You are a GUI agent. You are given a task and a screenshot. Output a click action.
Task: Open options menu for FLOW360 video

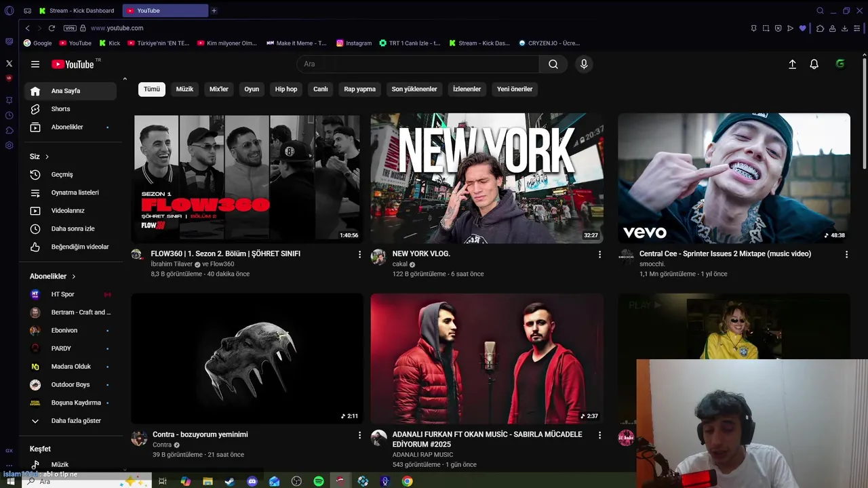click(359, 254)
